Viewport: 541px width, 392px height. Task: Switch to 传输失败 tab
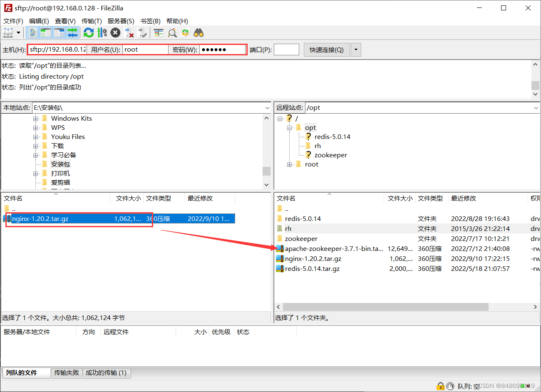[x=67, y=373]
